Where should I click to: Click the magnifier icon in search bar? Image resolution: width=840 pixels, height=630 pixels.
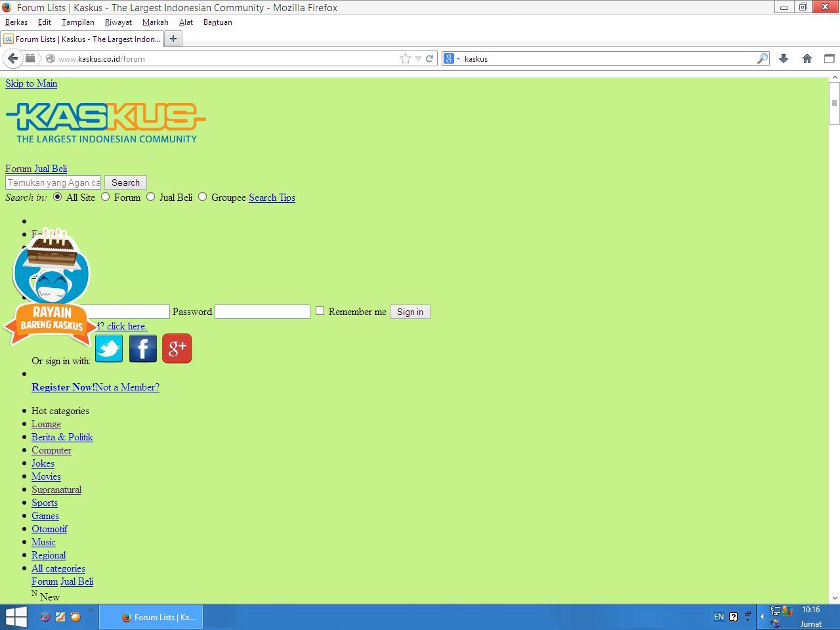coord(762,58)
